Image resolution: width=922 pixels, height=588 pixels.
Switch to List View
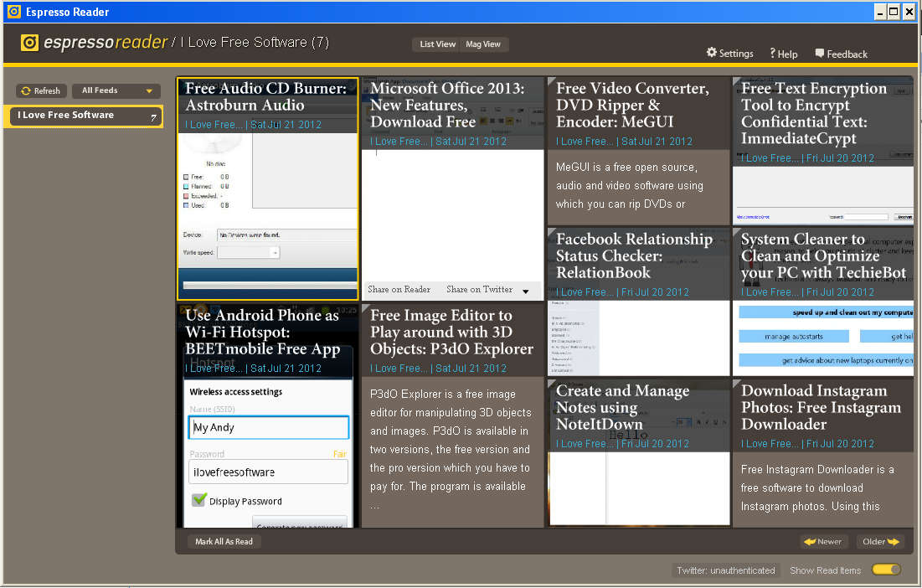[437, 44]
